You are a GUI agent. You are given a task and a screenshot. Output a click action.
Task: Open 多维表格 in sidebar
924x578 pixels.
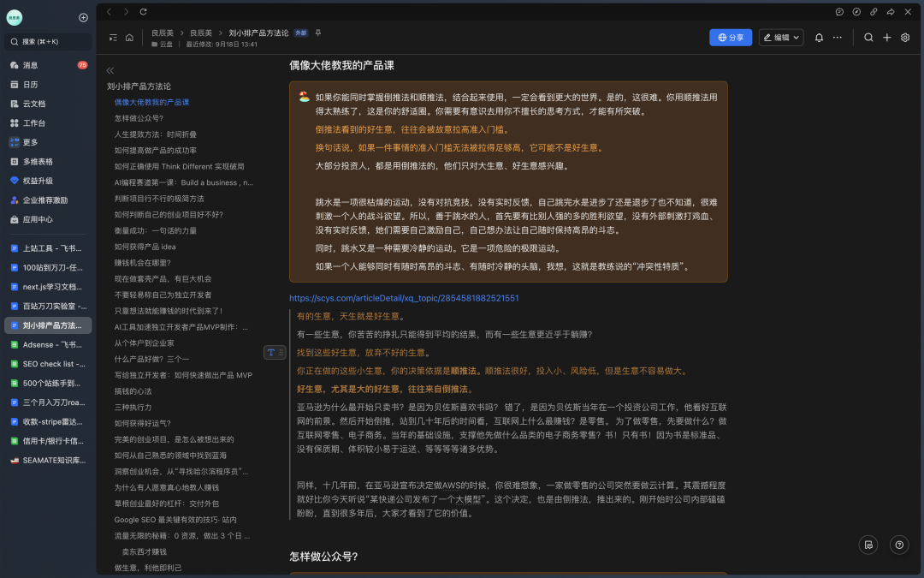[x=48, y=162]
